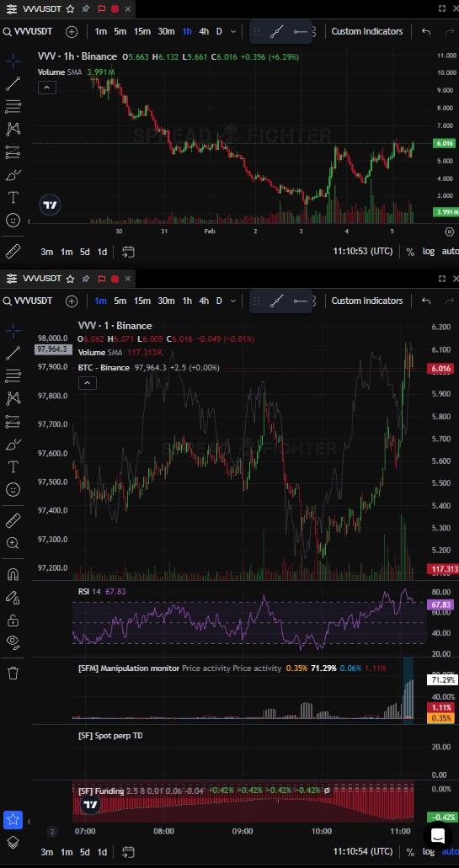The image size is (459, 868).
Task: Open go-to-date calendar in top chart
Action: (129, 252)
